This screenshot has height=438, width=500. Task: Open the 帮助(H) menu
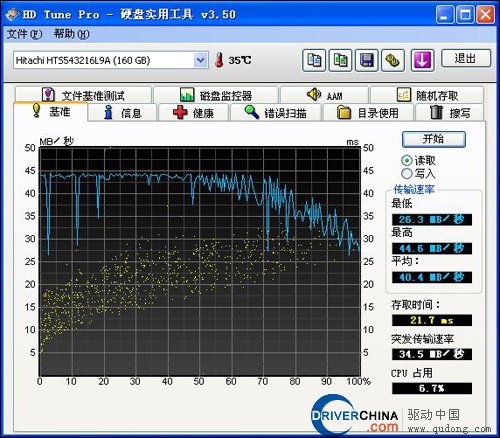point(72,34)
